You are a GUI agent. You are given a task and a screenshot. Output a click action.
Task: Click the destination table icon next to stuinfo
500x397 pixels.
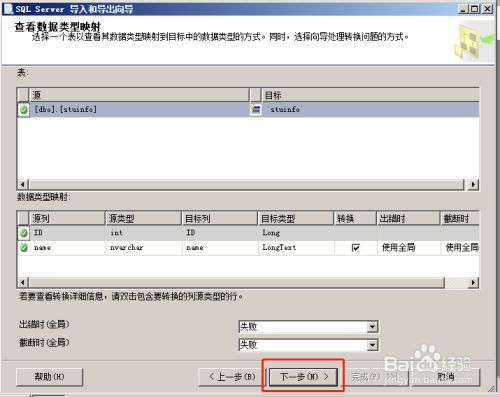[x=256, y=109]
